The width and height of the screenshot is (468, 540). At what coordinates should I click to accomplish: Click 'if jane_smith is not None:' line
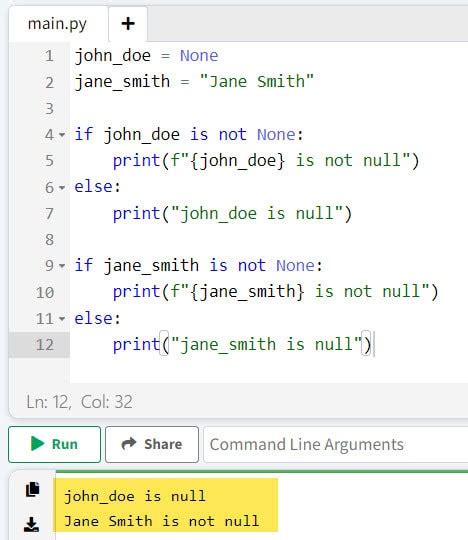click(199, 266)
